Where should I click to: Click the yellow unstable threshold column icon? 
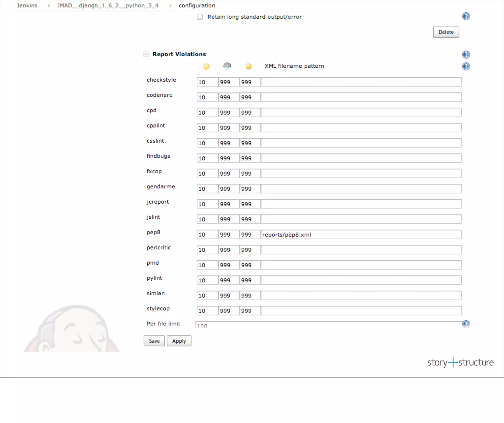pos(249,66)
